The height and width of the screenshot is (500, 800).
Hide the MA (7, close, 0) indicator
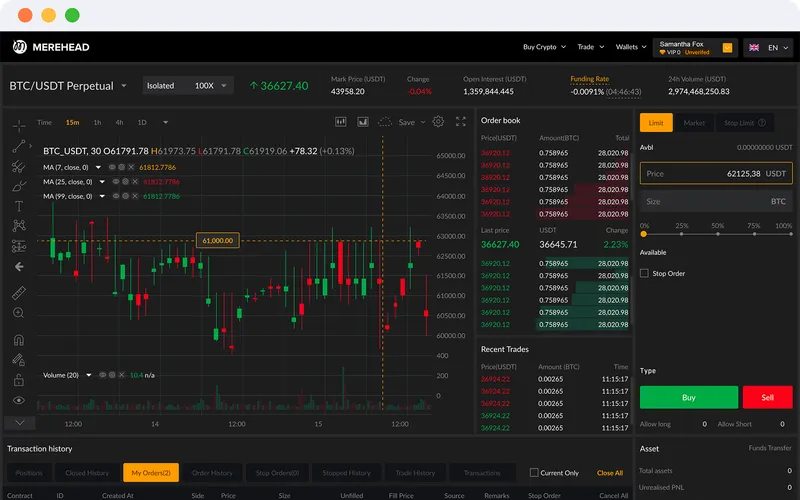click(x=112, y=167)
